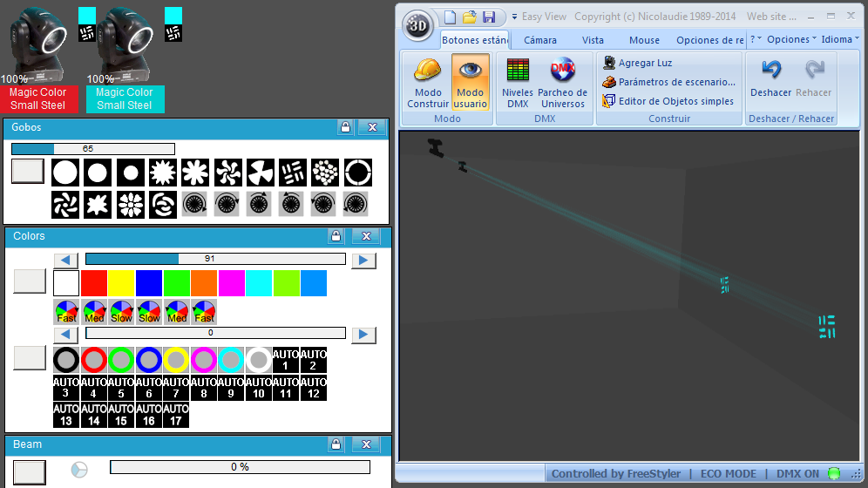
Task: Click Deshacer to undo
Action: click(770, 78)
